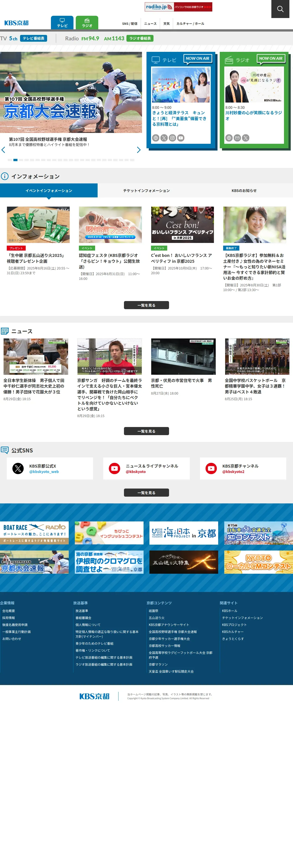Open カルチャー / ホール menu
The height and width of the screenshot is (868, 293).
coord(190,24)
